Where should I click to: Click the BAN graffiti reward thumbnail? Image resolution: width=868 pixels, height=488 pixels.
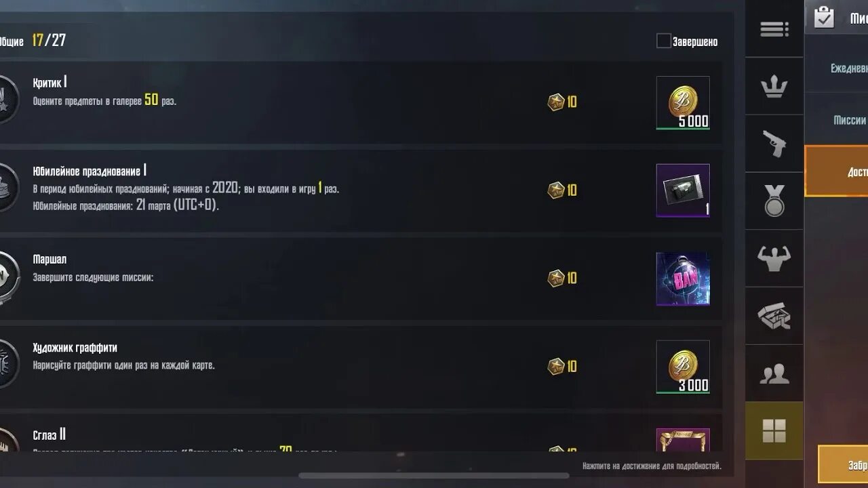pos(683,279)
